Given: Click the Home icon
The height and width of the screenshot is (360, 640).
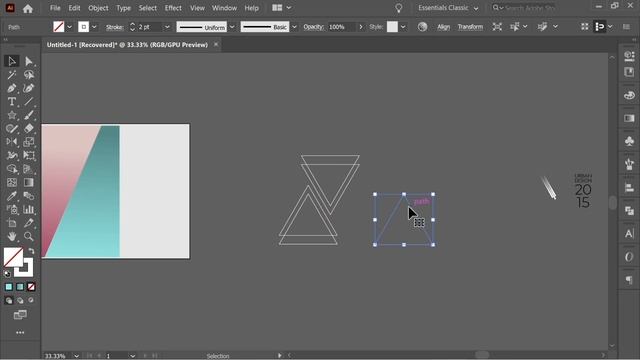Looking at the screenshot, I should pyautogui.click(x=28, y=8).
